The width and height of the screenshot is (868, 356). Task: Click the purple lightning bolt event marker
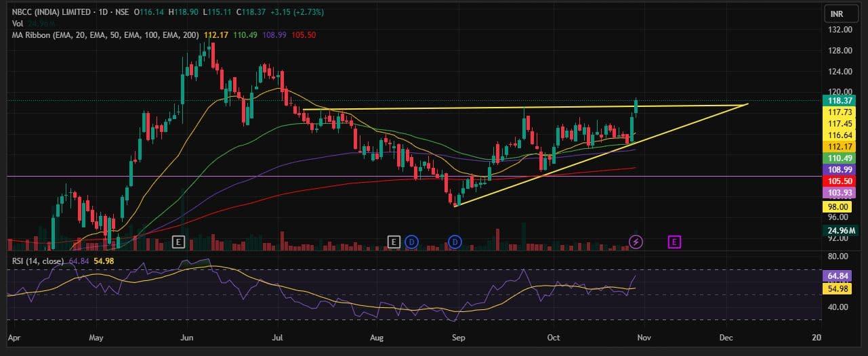[x=636, y=242]
